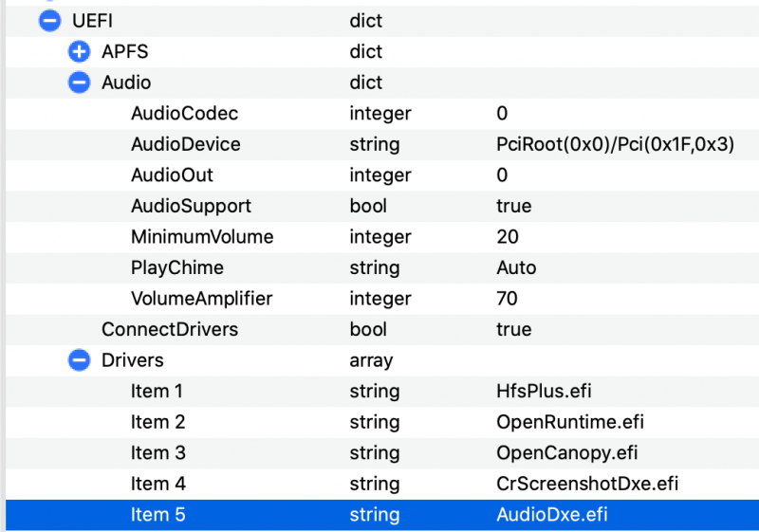Click the CrScreenshotDxe.efi value
The height and width of the screenshot is (532, 759).
point(587,484)
